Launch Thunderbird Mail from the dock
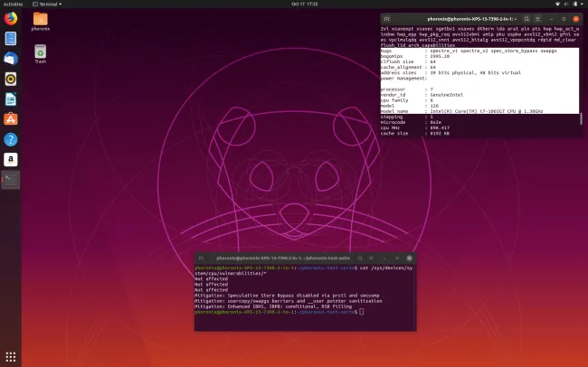This screenshot has width=588, height=367. point(11,58)
